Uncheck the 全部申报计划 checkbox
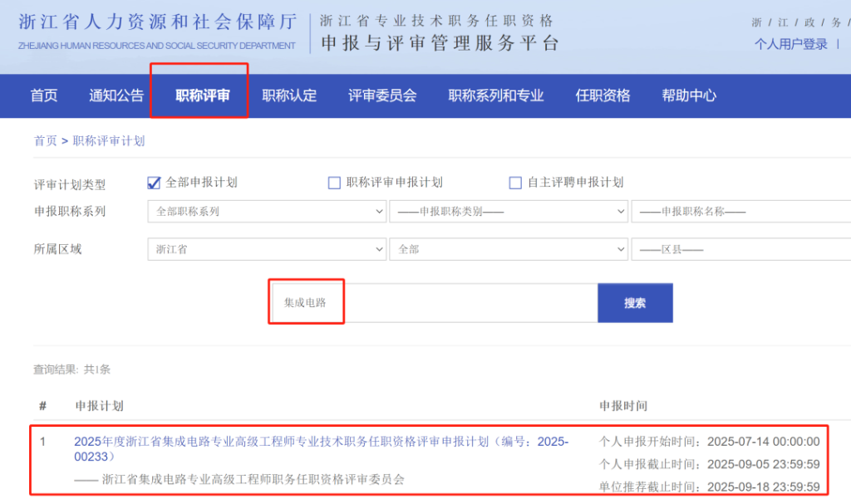 [154, 182]
